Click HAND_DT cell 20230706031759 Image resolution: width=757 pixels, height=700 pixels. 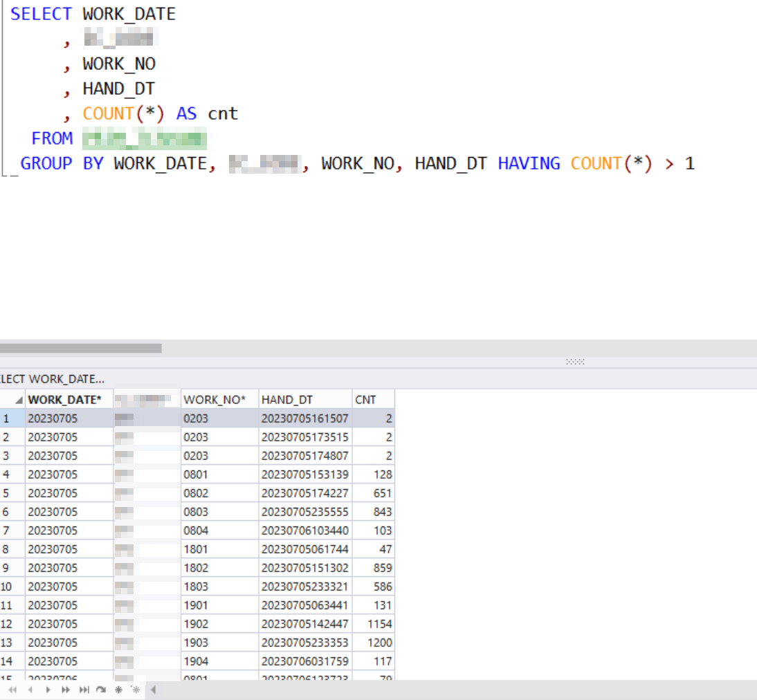(x=305, y=661)
